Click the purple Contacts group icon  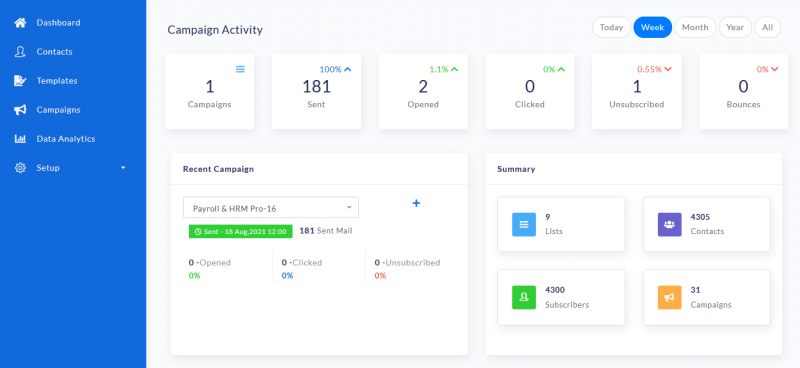(x=669, y=225)
